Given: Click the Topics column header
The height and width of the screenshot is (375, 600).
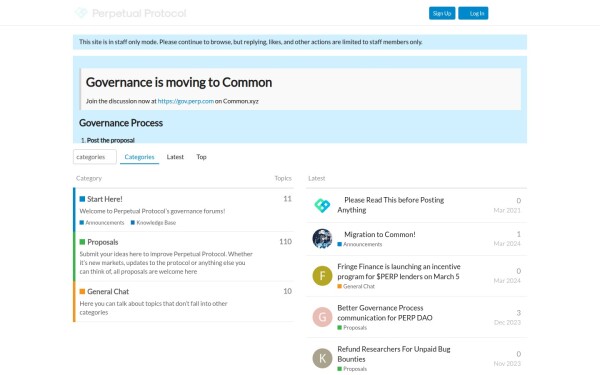Looking at the screenshot, I should 283,178.
